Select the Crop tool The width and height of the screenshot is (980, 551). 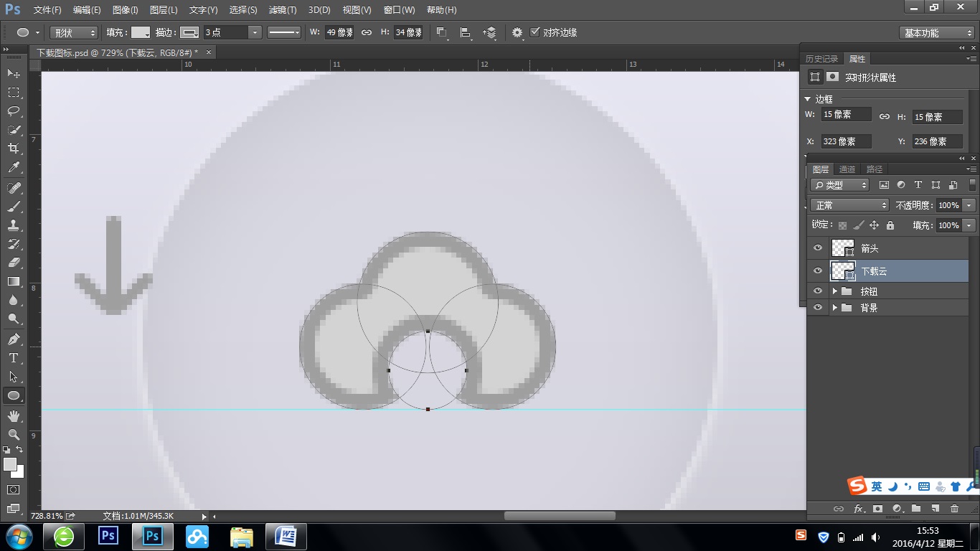click(x=14, y=149)
